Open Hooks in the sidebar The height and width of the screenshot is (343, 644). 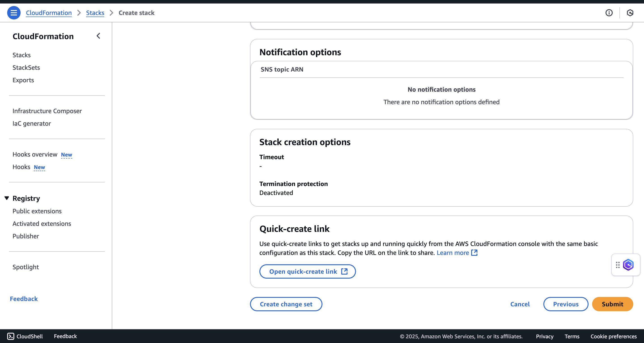click(x=21, y=167)
